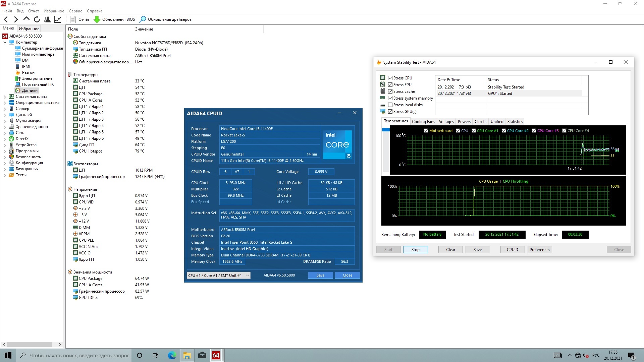Click the Forward navigation arrow
The width and height of the screenshot is (644, 362).
point(16,19)
